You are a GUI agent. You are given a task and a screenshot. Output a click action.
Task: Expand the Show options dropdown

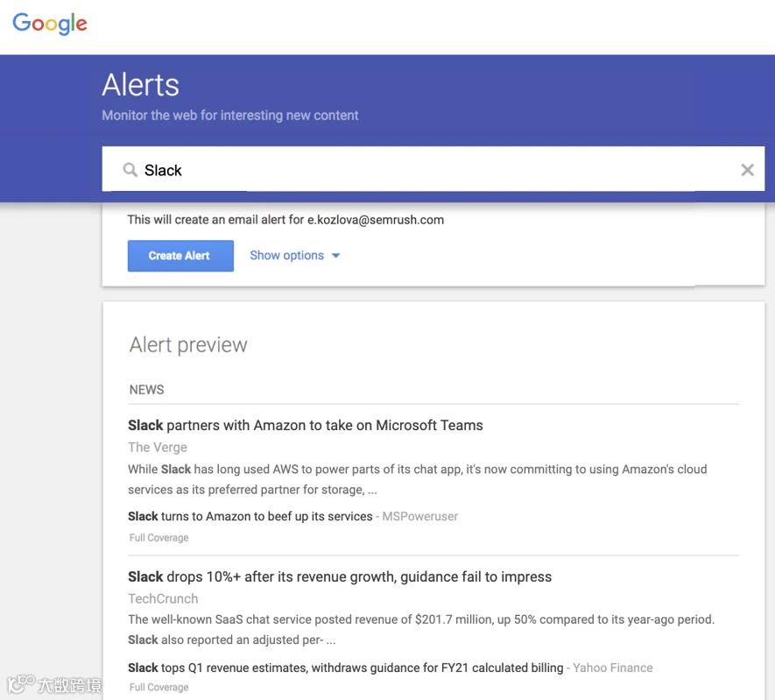point(286,256)
